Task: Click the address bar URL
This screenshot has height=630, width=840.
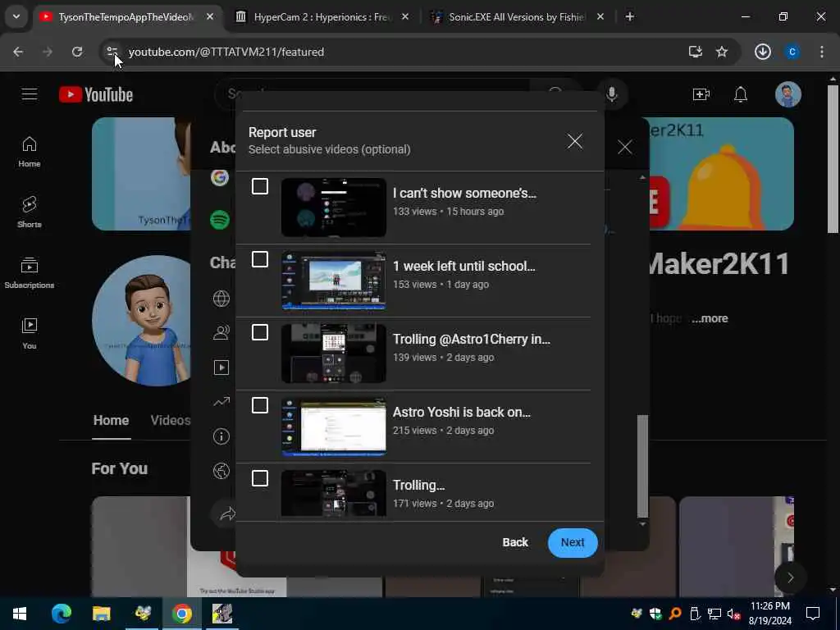Action: (226, 52)
